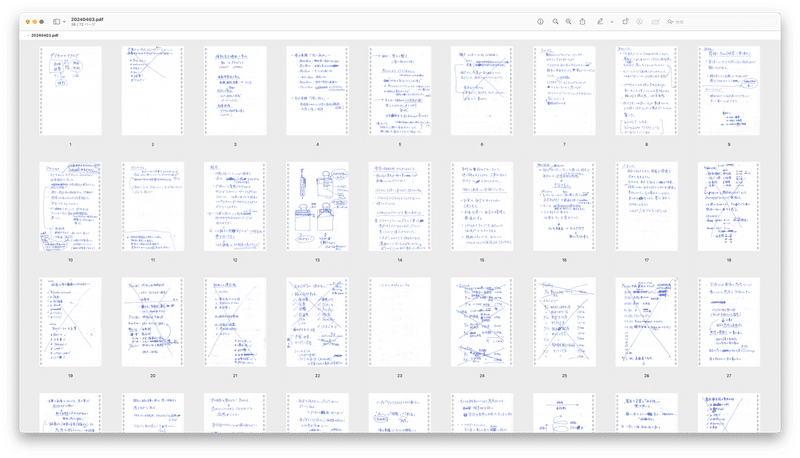Open the Share menu icon

point(582,21)
